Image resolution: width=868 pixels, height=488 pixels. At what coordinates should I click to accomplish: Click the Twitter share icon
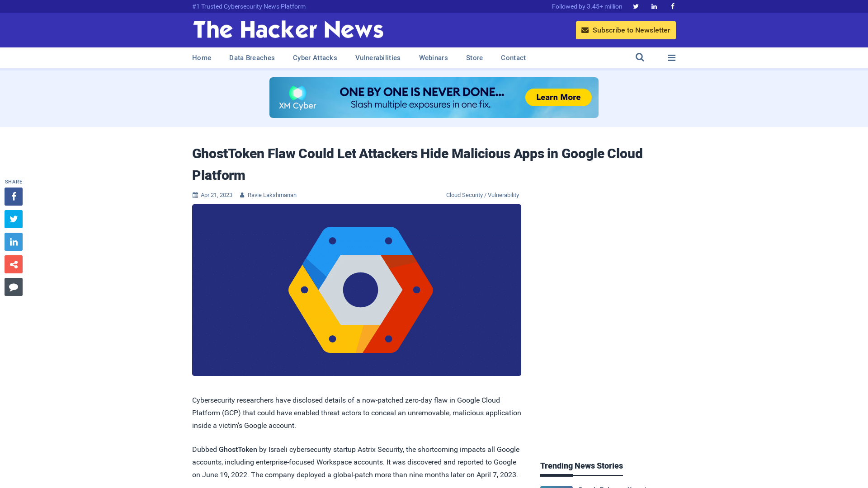[x=13, y=219]
